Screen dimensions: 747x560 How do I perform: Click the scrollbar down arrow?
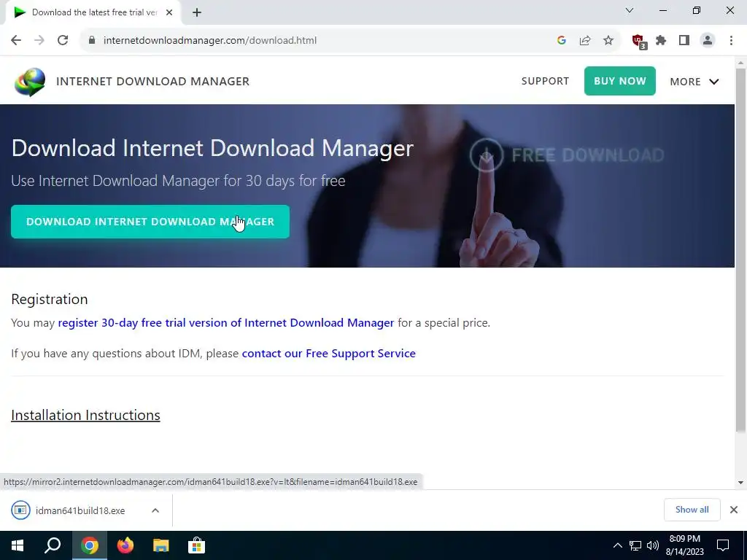pyautogui.click(x=740, y=483)
